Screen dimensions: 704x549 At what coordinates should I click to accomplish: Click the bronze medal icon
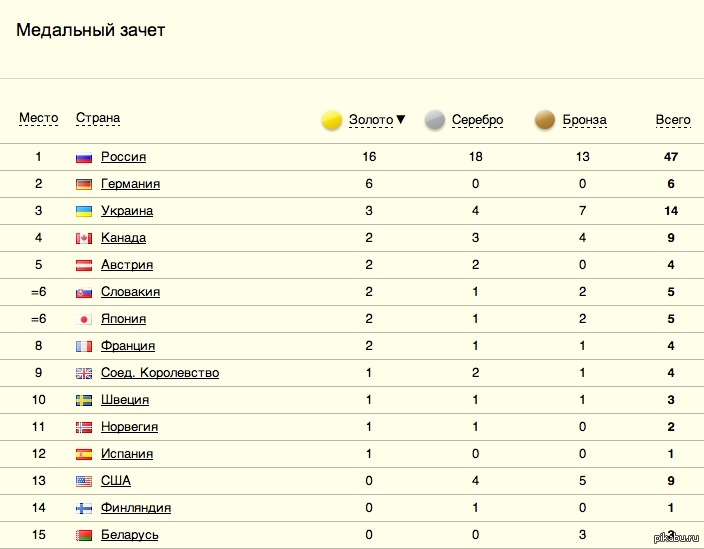(545, 120)
